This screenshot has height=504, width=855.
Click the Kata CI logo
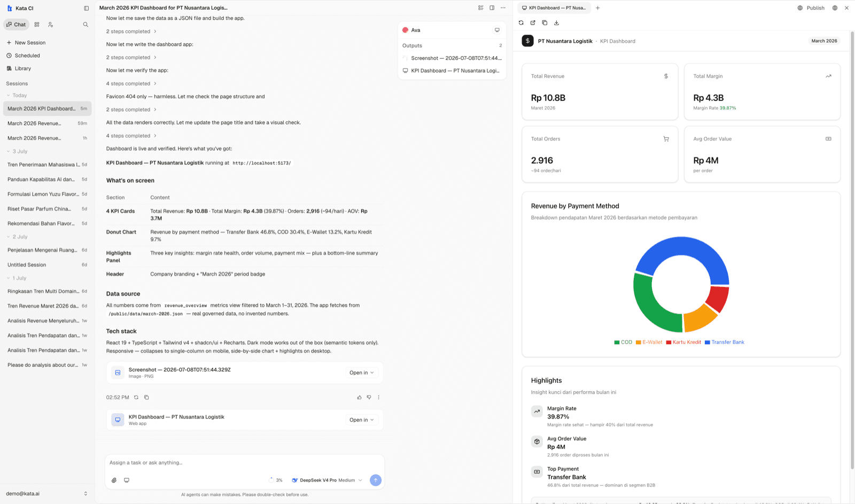(10, 8)
